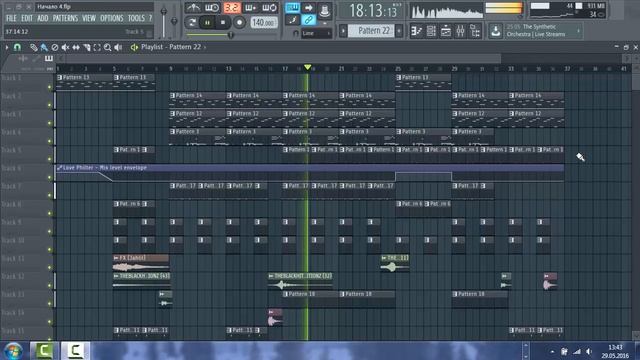This screenshot has height=360, width=640.
Task: Open the Mixer icon
Action: [460, 31]
